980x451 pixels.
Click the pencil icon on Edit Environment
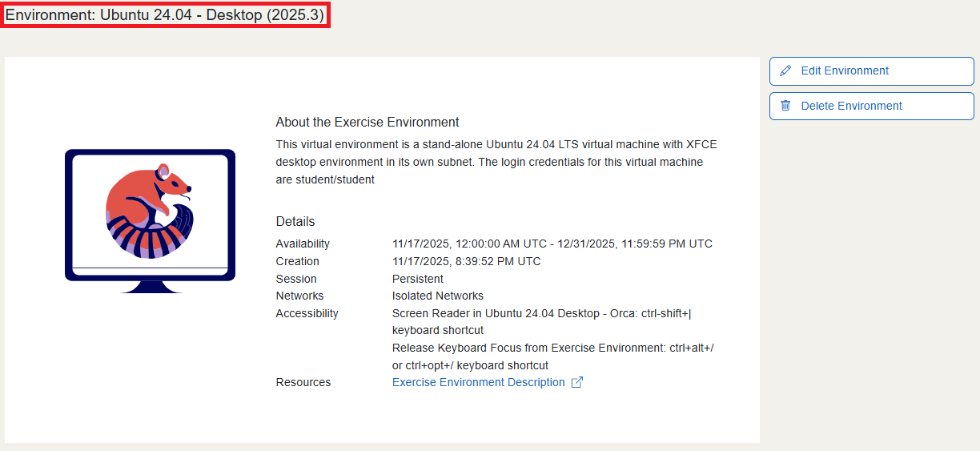point(785,70)
